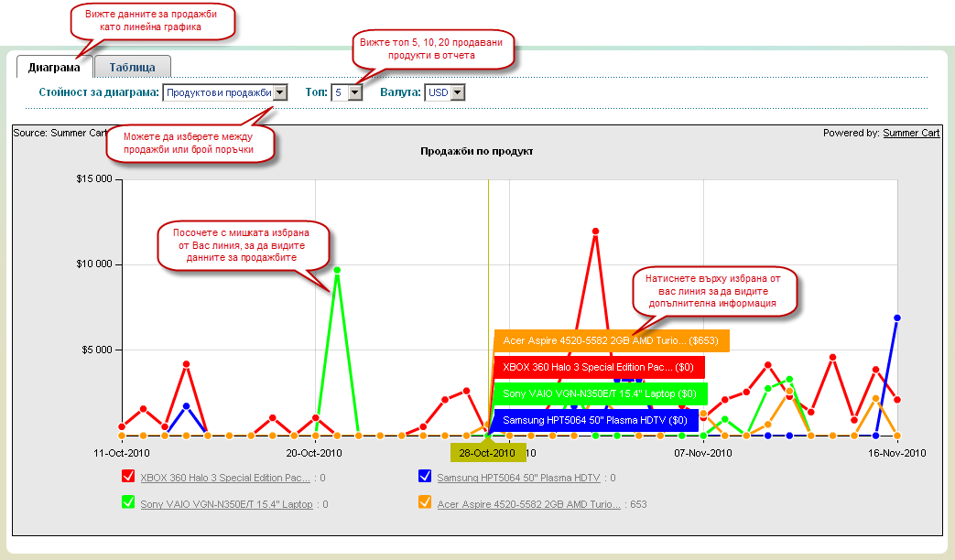Click Acer Aspire 4520-5582 legend link
955x560 pixels.
click(529, 504)
